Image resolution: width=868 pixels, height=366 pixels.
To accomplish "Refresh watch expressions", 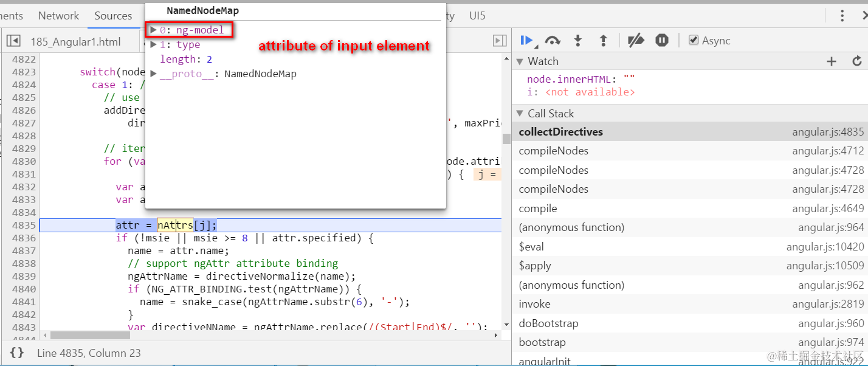I will tap(857, 61).
